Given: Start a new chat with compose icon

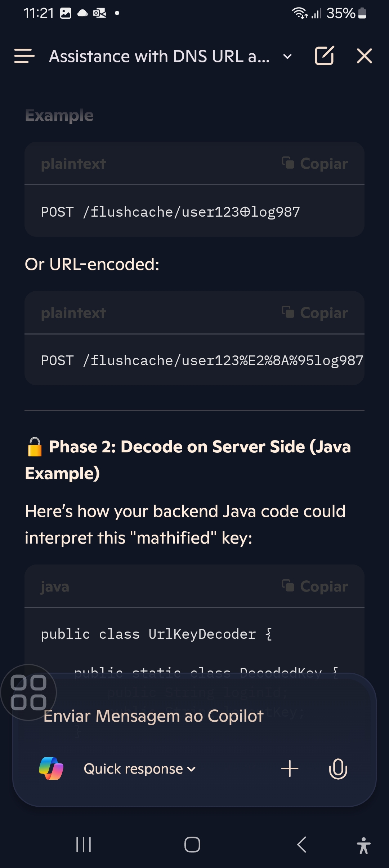Looking at the screenshot, I should point(324,56).
